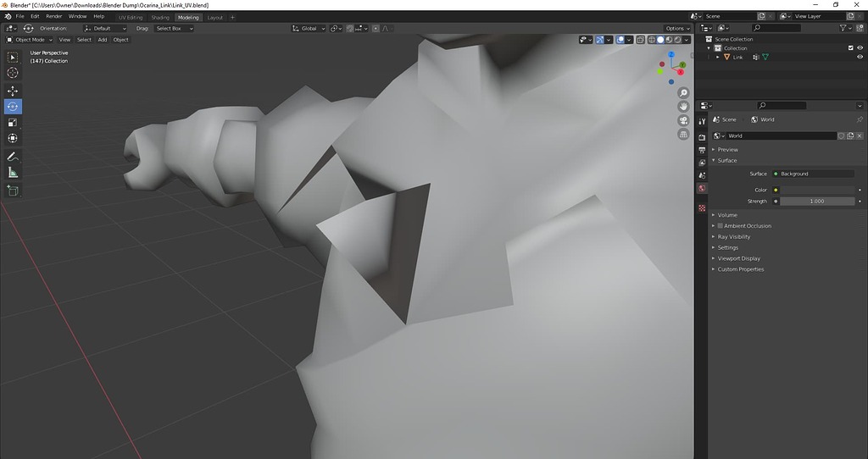Click the World name input field
Viewport: 868px width, 459px height.
pyautogui.click(x=781, y=135)
